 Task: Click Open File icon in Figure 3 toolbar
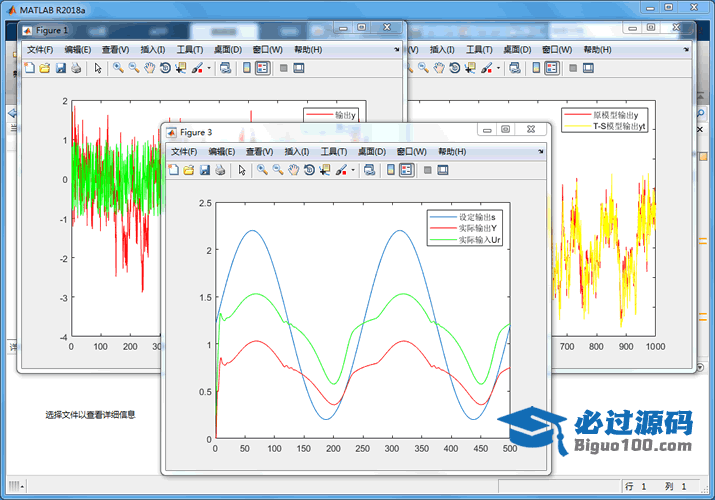189,170
